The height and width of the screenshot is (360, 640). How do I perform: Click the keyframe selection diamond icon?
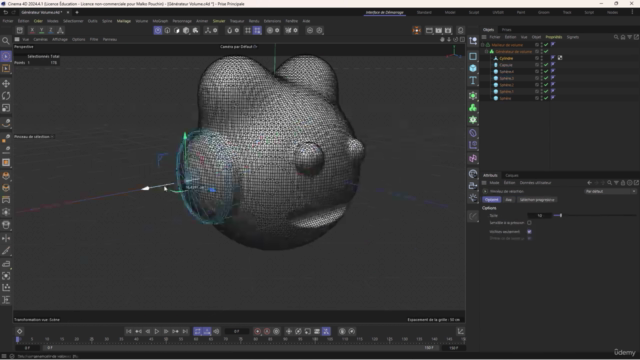click(20, 331)
